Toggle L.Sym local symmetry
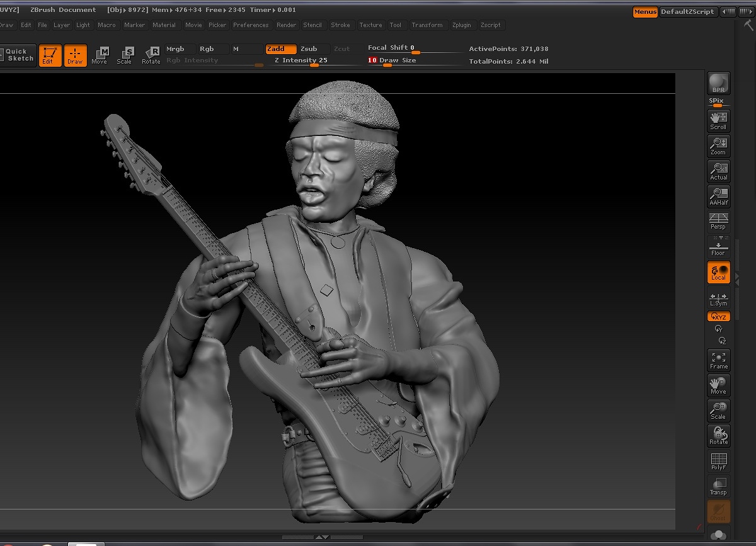The width and height of the screenshot is (756, 546). coord(718,299)
